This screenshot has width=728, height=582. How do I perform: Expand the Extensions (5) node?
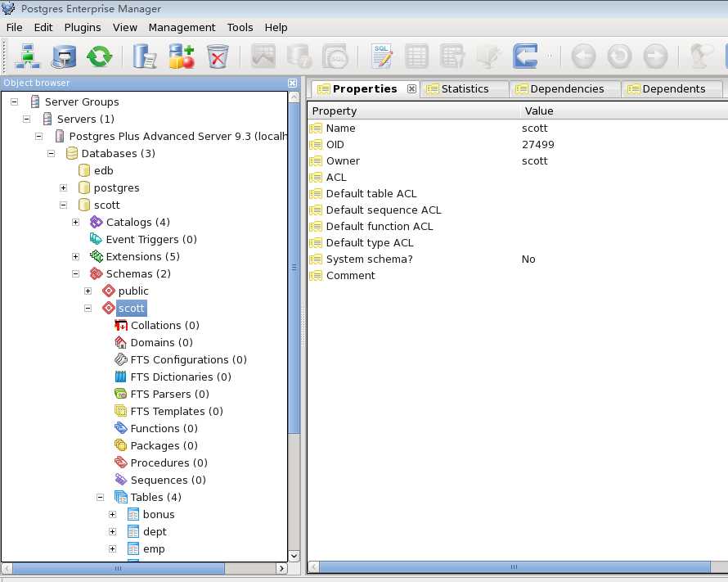coord(76,256)
